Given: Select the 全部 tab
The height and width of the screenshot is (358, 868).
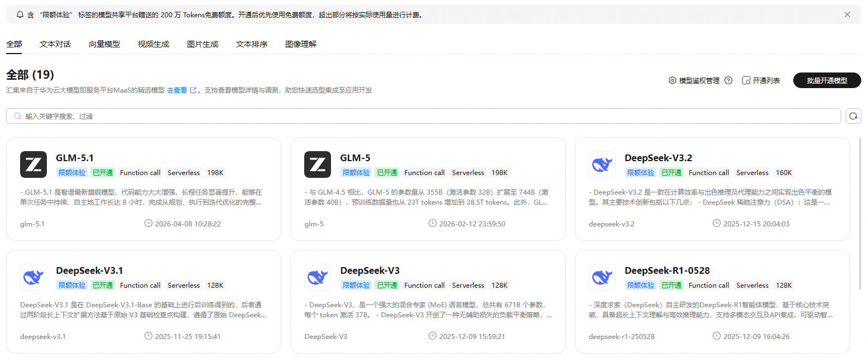Looking at the screenshot, I should click(14, 44).
